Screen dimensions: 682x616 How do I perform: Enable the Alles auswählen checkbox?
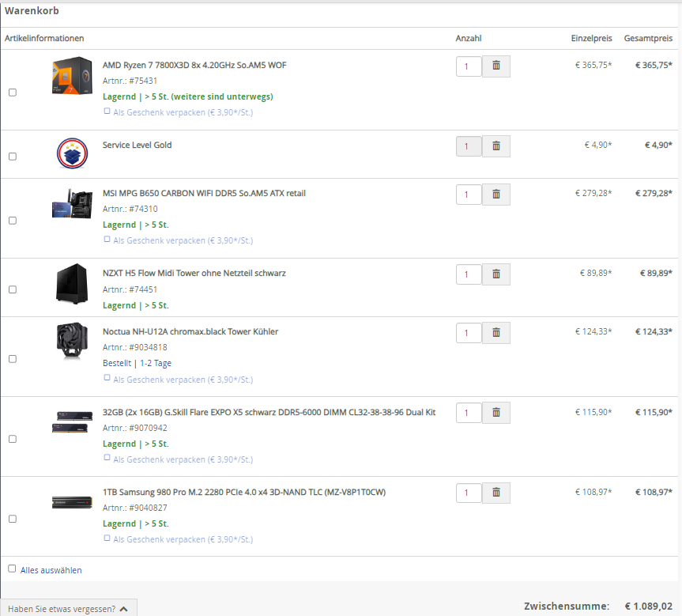click(12, 569)
